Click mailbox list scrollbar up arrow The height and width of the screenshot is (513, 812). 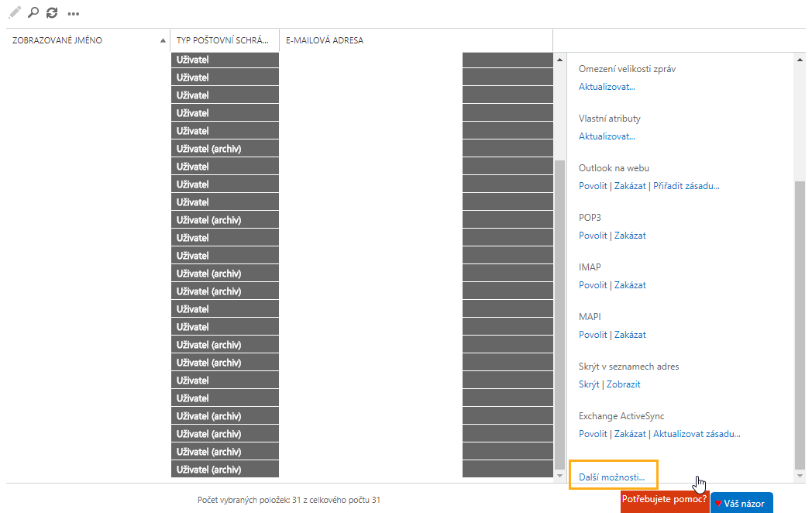point(559,60)
